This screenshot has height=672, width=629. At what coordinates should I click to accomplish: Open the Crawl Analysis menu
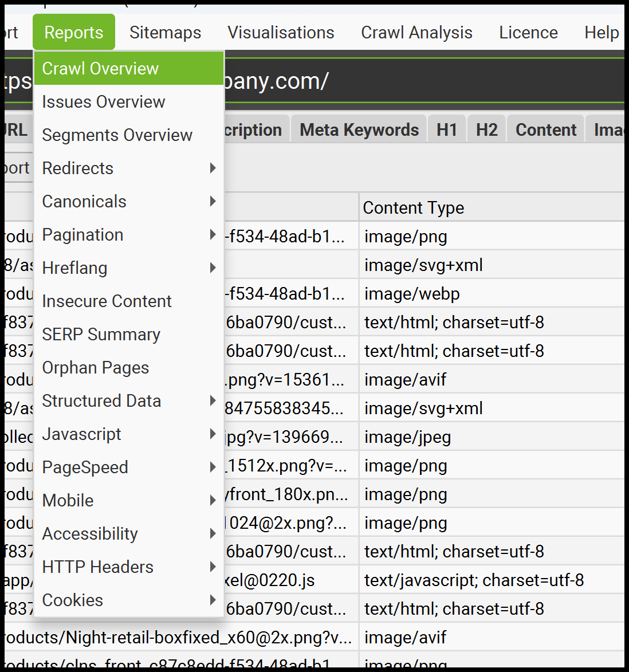point(416,33)
